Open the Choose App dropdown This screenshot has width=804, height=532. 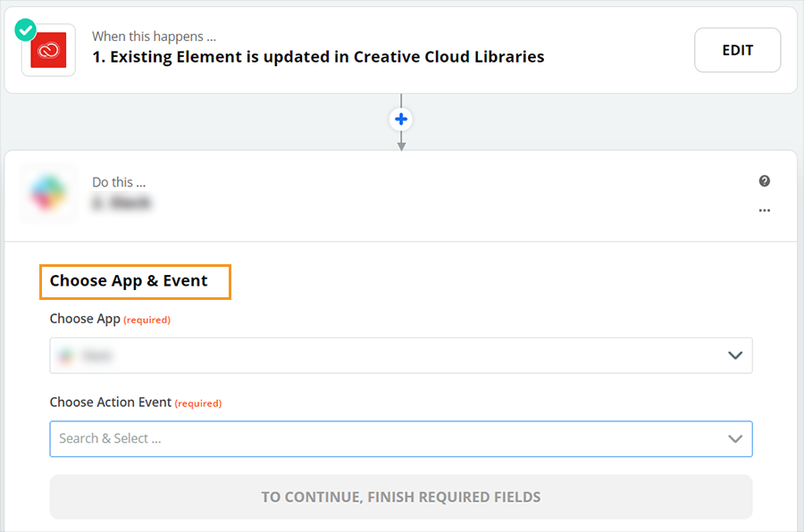(x=400, y=355)
